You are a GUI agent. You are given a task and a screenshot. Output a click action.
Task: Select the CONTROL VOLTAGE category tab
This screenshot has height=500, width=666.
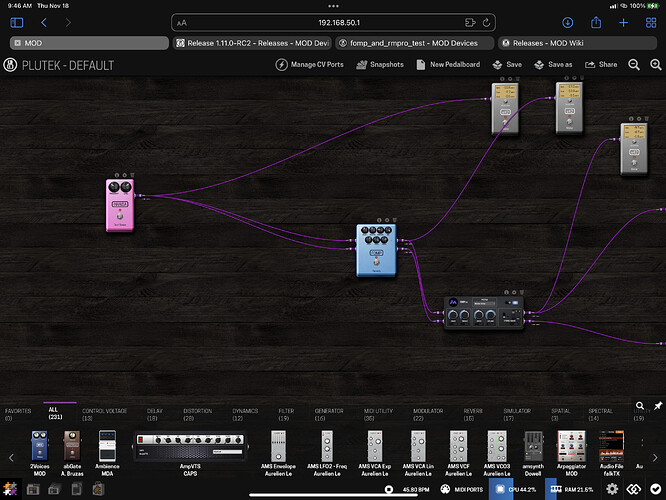pos(104,414)
